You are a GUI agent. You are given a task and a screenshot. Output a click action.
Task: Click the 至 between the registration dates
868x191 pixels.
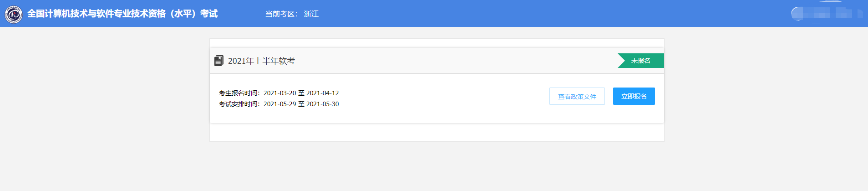[x=301, y=93]
